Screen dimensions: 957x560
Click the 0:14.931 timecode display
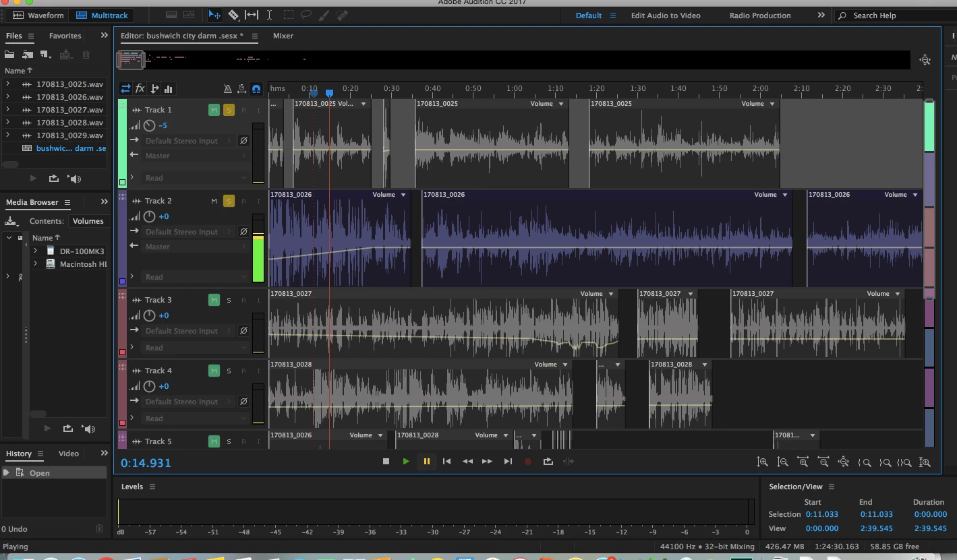click(x=146, y=463)
